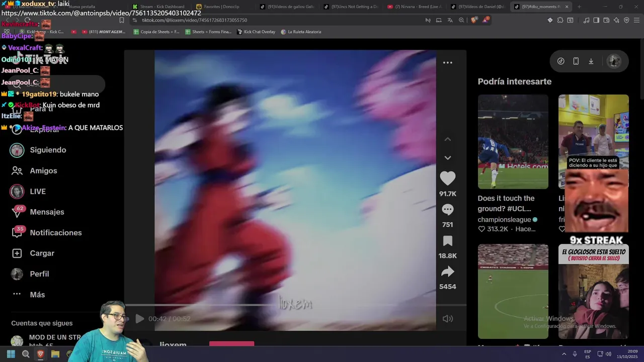Click the Cargar plus-square icon

(17, 253)
